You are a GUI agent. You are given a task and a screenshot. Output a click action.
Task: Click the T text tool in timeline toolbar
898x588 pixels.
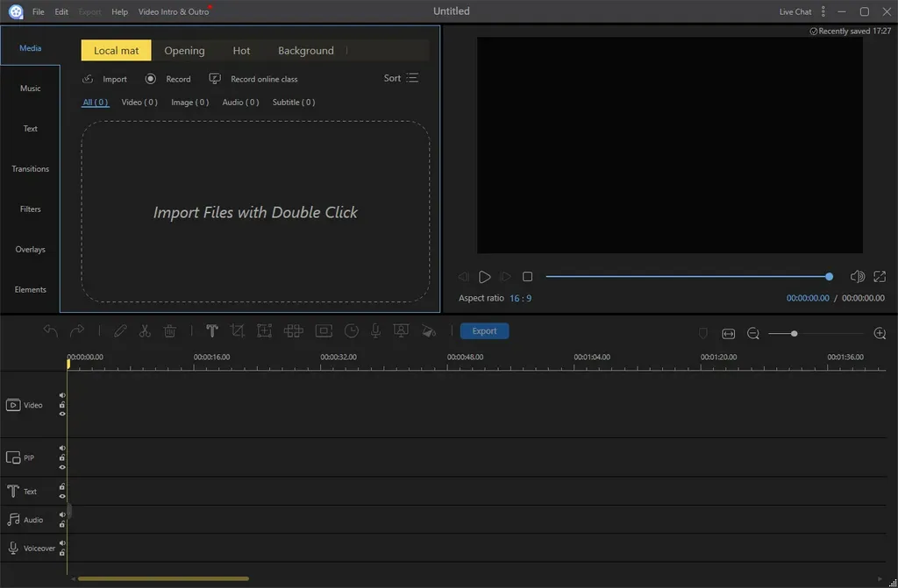tap(212, 331)
